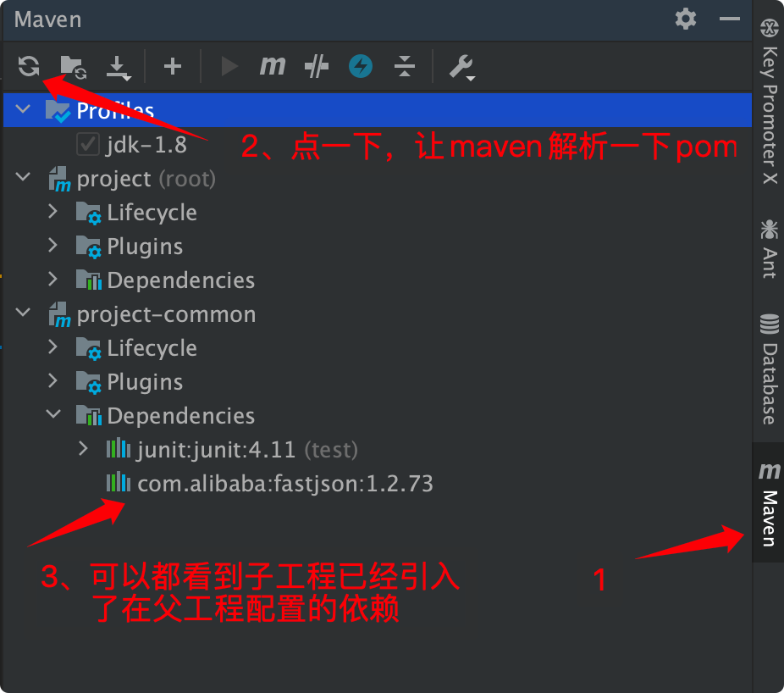The width and height of the screenshot is (784, 693).
Task: Click the Download Sources and Documentation icon
Action: (x=119, y=68)
